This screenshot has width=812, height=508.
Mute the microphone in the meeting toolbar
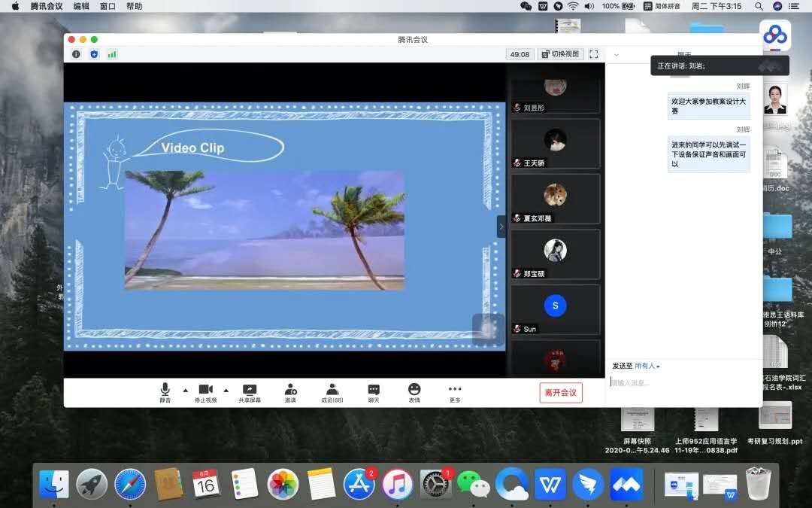tap(165, 392)
